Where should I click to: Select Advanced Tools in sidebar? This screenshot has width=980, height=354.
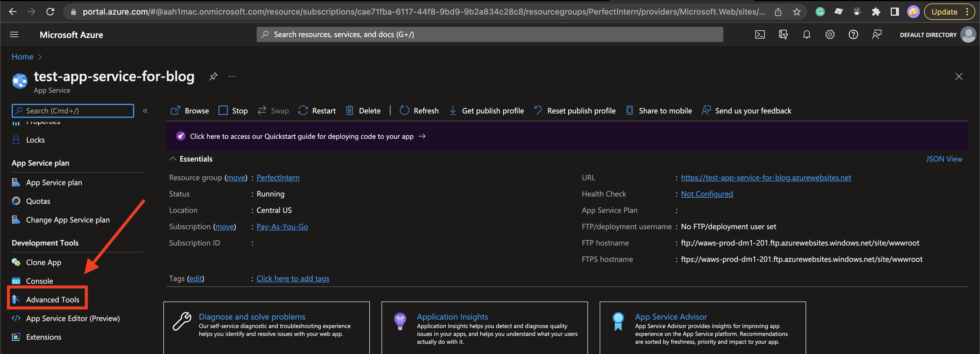pos(52,300)
